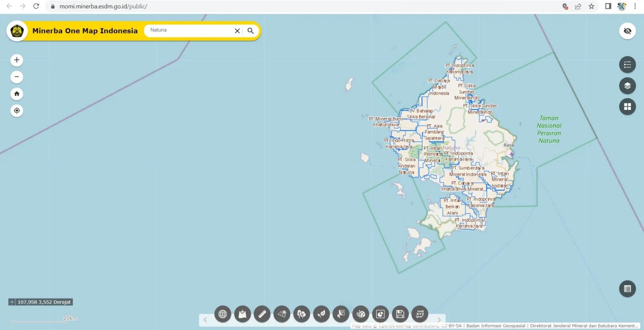Show previous tools with left arrow

point(205,320)
